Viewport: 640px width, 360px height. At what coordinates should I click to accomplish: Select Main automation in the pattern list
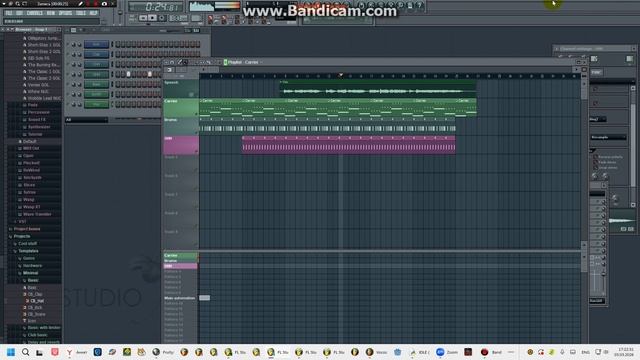[x=180, y=298]
